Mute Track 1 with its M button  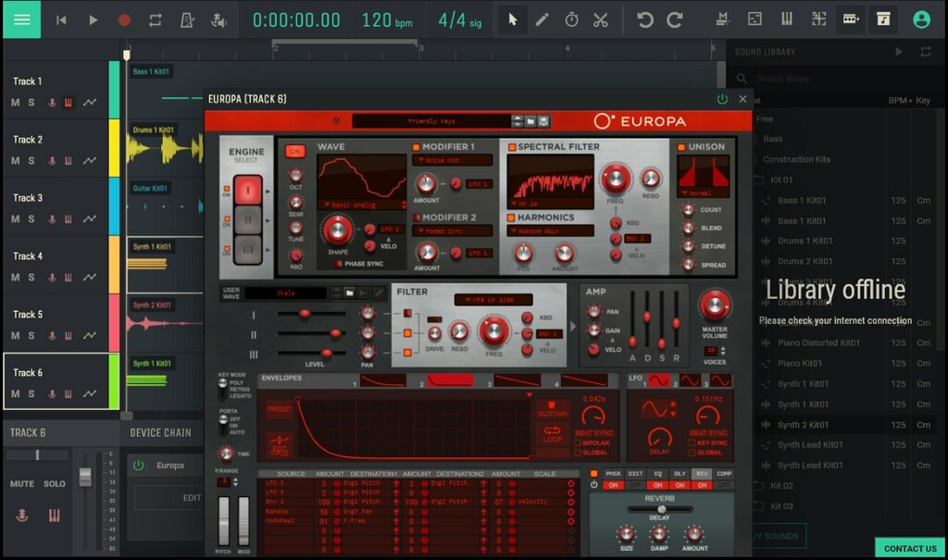click(x=15, y=102)
